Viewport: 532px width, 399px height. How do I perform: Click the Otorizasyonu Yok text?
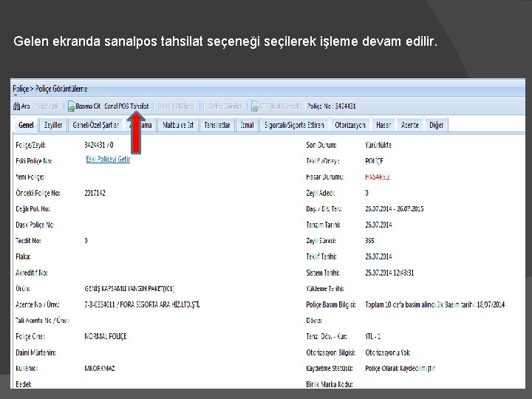click(388, 353)
